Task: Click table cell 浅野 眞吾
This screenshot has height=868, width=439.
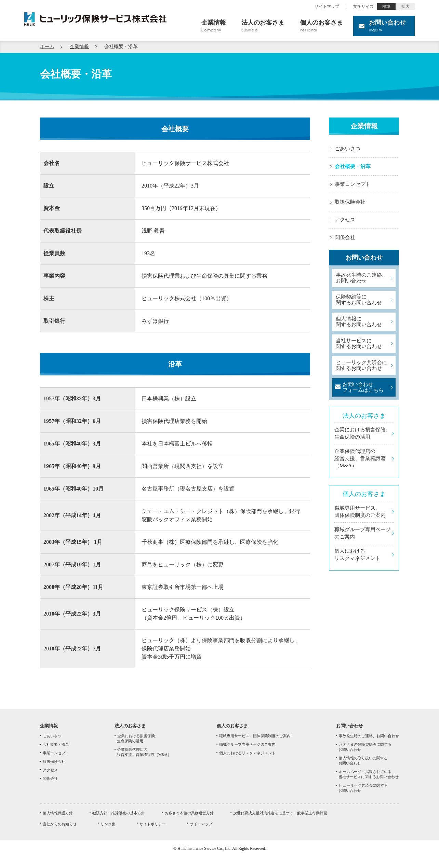Action: click(222, 231)
